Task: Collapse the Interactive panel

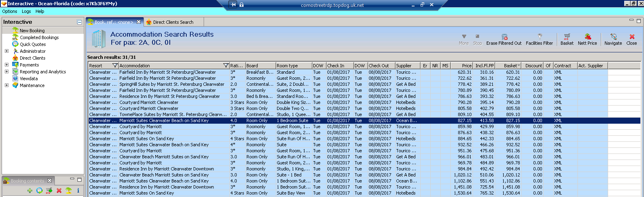Action: pyautogui.click(x=79, y=22)
